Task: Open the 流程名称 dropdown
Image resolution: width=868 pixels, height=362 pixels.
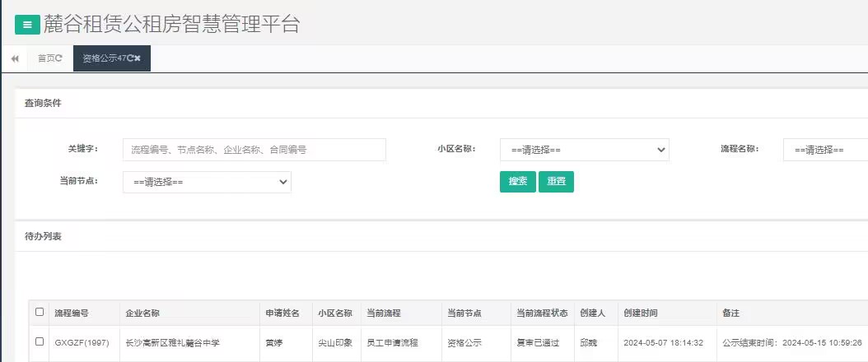Action: (x=824, y=150)
